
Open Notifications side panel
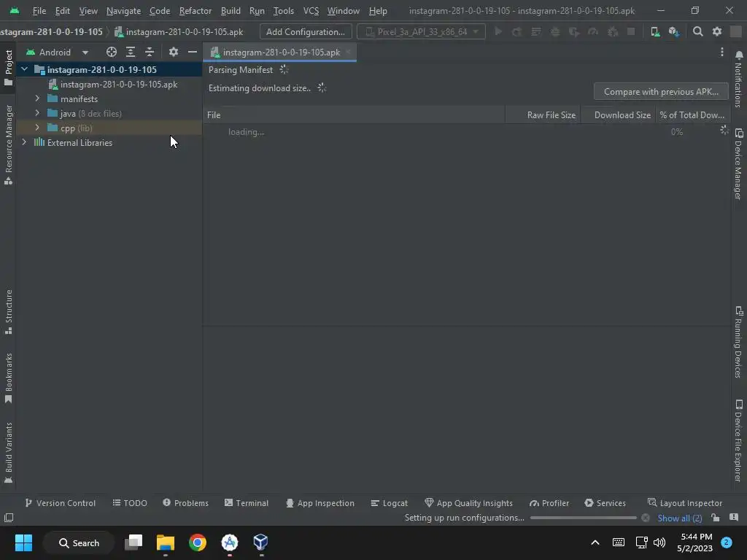738,79
